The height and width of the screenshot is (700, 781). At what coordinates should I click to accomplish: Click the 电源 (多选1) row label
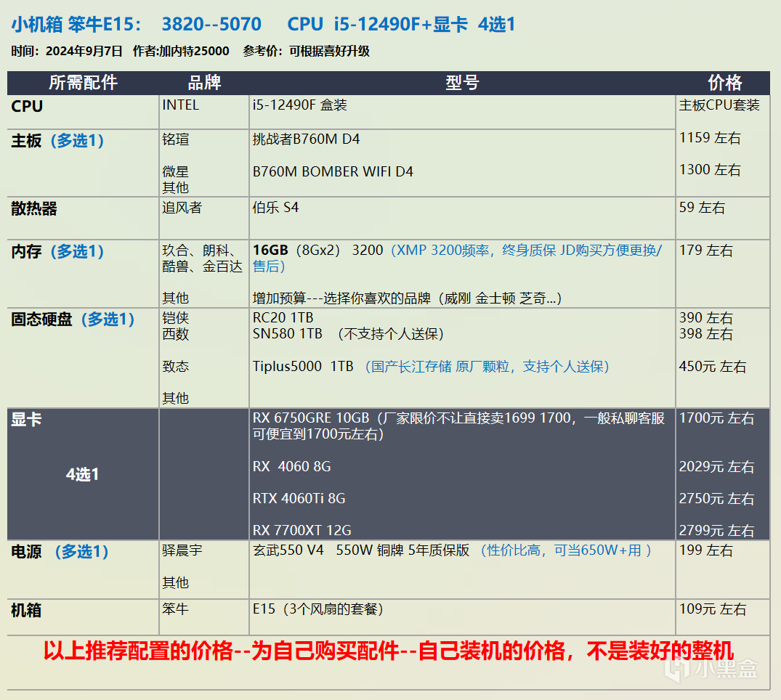coord(60,552)
